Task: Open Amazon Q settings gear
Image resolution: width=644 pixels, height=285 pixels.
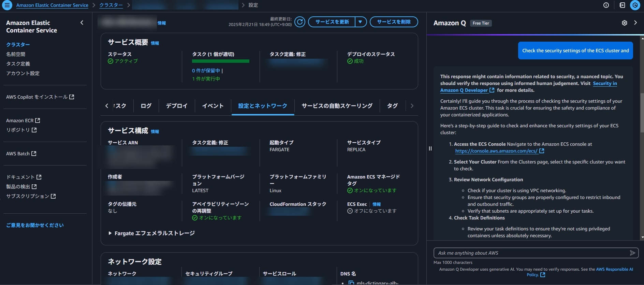Action: [x=624, y=23]
